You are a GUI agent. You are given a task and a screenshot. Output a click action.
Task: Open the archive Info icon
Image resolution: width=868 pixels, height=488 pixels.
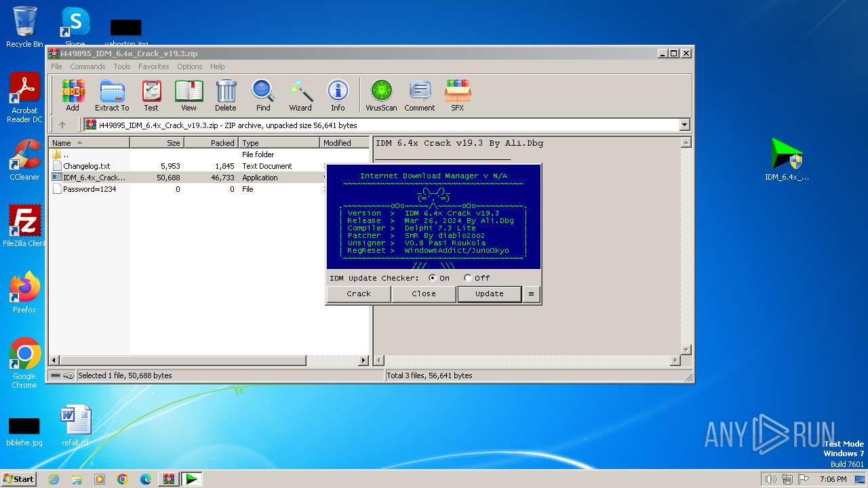coord(338,96)
